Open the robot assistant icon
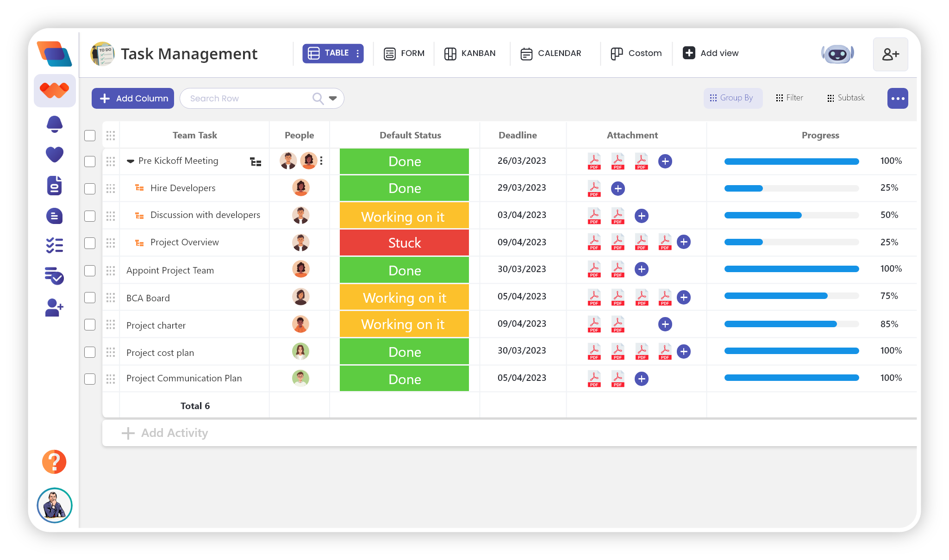Image resolution: width=949 pixels, height=560 pixels. tap(837, 54)
